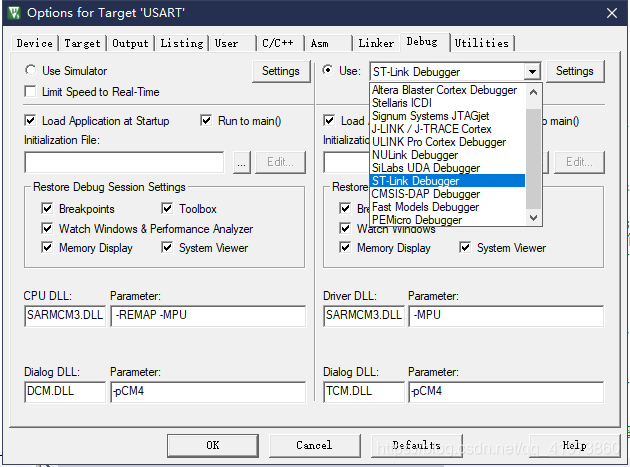630x467 pixels.
Task: Choose CMSIS-DAP Debugger
Action: 447,194
